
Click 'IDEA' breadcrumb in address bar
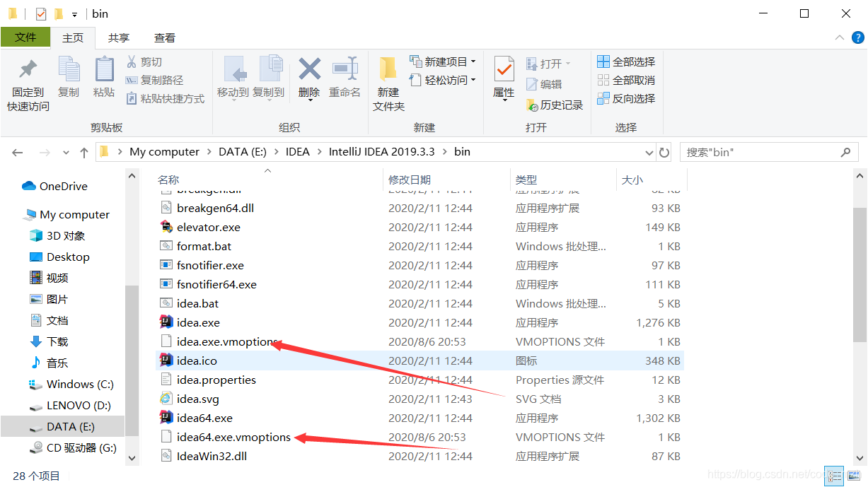pos(298,152)
